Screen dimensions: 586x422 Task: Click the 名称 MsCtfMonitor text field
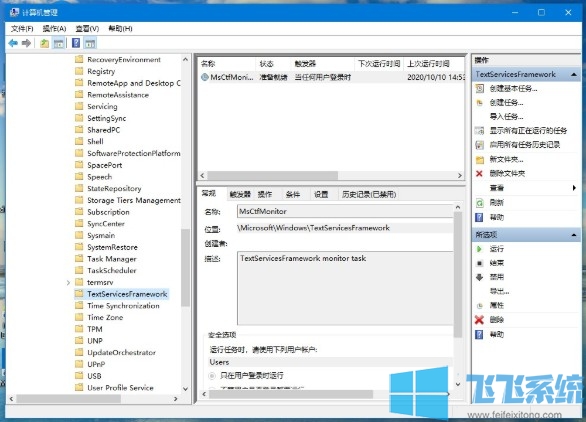345,211
